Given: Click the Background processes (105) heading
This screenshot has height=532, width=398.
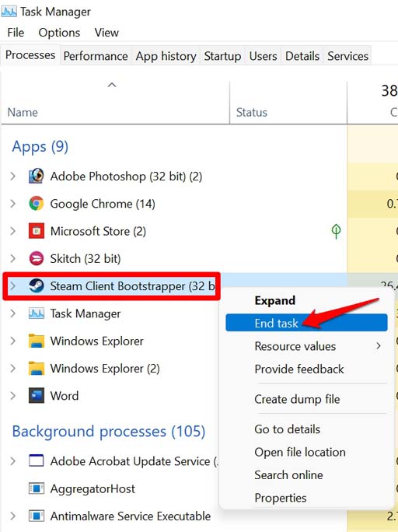Looking at the screenshot, I should pos(109,432).
